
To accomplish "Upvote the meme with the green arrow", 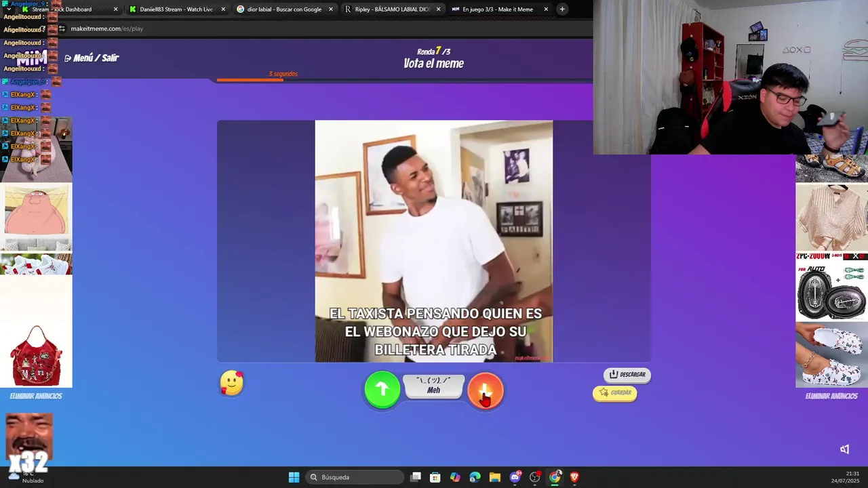I will 382,390.
